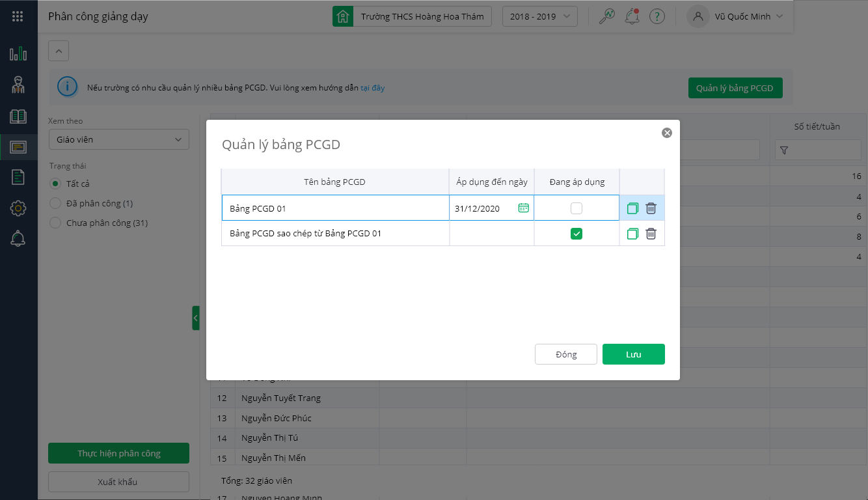The image size is (868, 500).
Task: Click trash icon for Bảng PCGD sao chép
Action: click(651, 234)
